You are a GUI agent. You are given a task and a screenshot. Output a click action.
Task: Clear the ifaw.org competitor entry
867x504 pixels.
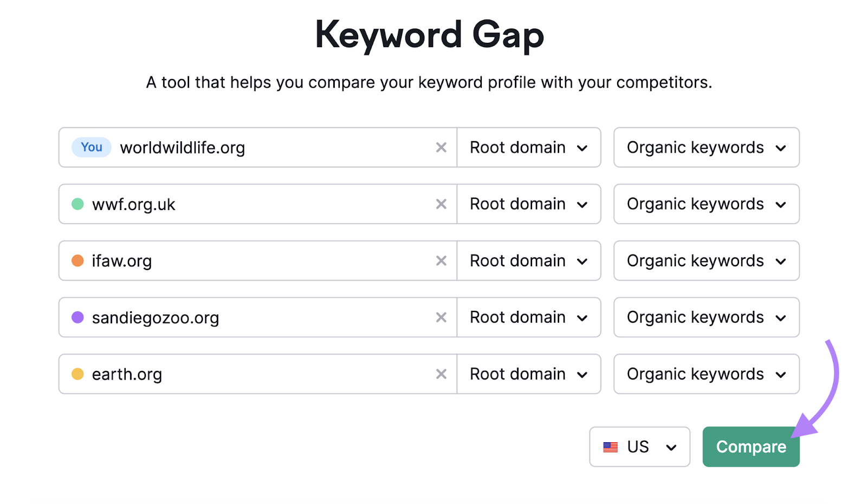442,260
